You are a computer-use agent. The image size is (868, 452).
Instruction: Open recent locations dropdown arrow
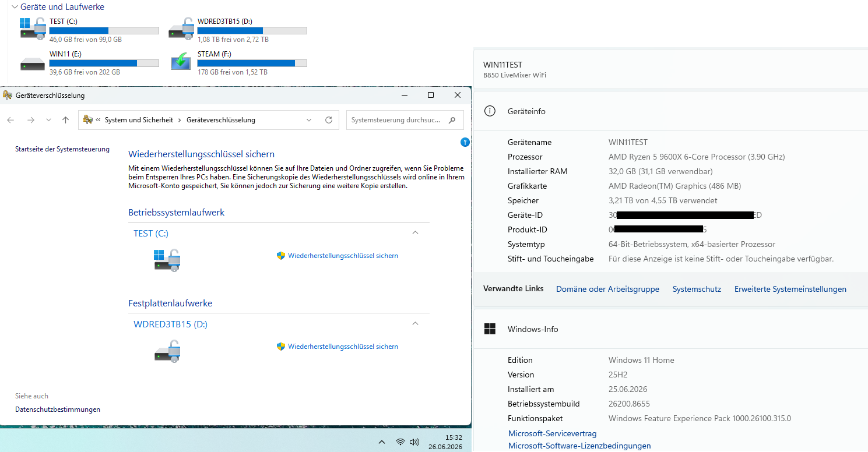tap(48, 120)
